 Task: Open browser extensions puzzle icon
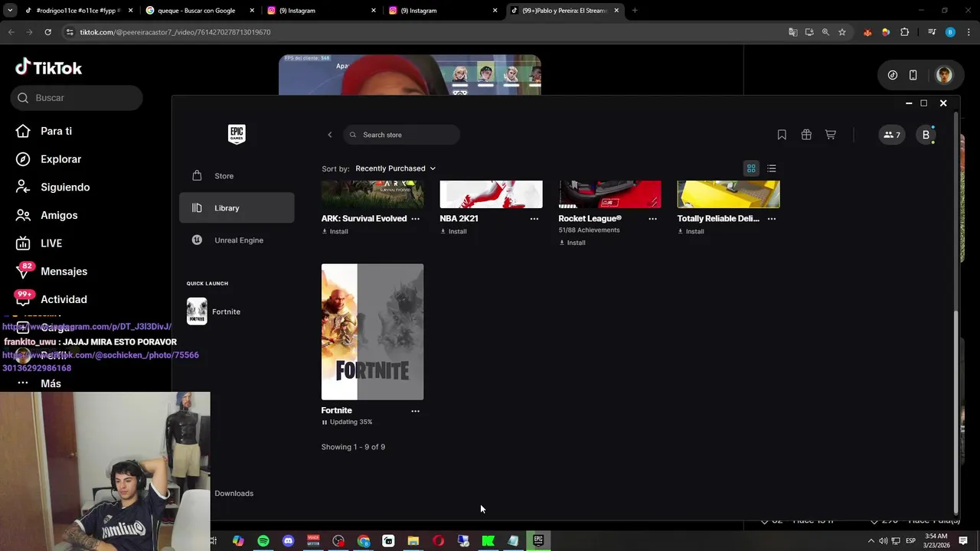tap(905, 32)
